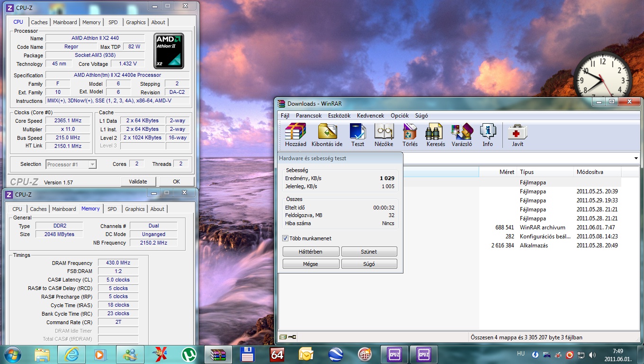This screenshot has height=364, width=644.
Task: Click the drive icon in WinRAR status bar
Action: point(283,337)
